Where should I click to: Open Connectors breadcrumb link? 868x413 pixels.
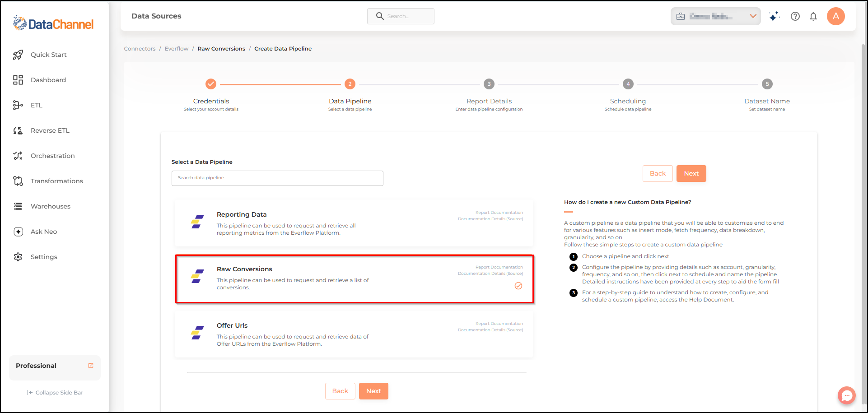pos(140,49)
